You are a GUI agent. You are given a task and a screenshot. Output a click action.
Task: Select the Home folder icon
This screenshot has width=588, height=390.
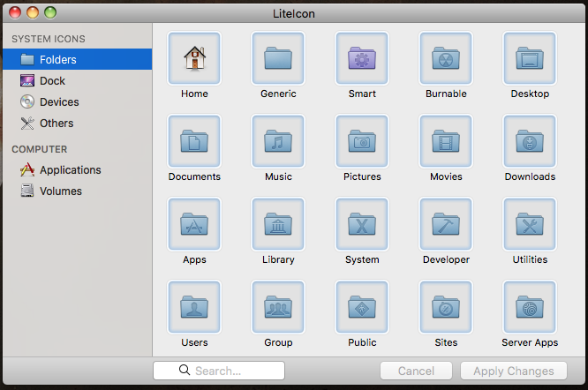(194, 58)
